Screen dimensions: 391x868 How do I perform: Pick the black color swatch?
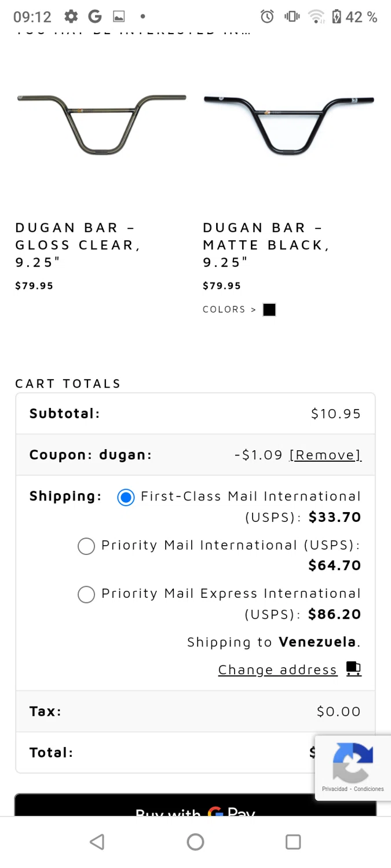pyautogui.click(x=269, y=310)
